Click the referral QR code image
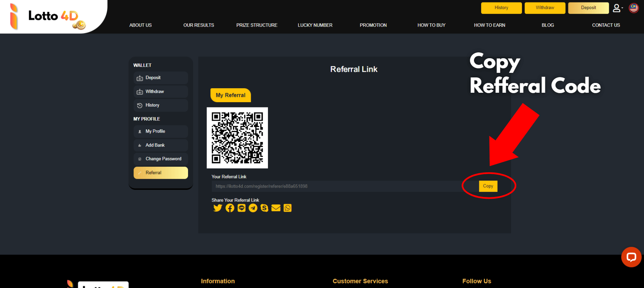This screenshot has height=288, width=644. (237, 138)
